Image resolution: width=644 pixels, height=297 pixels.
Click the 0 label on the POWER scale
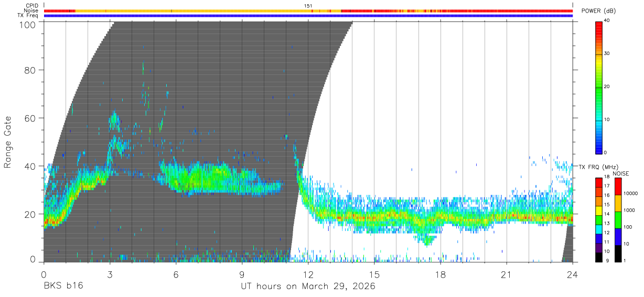point(606,153)
